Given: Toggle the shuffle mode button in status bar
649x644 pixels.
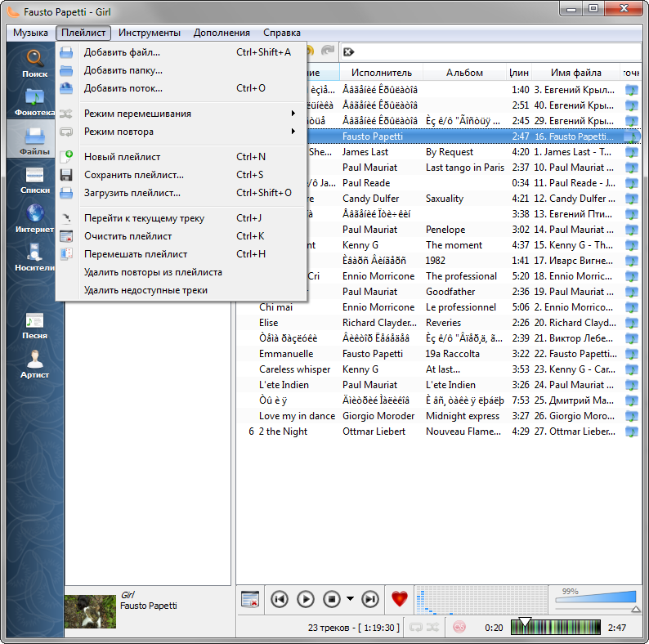Looking at the screenshot, I should 432,628.
